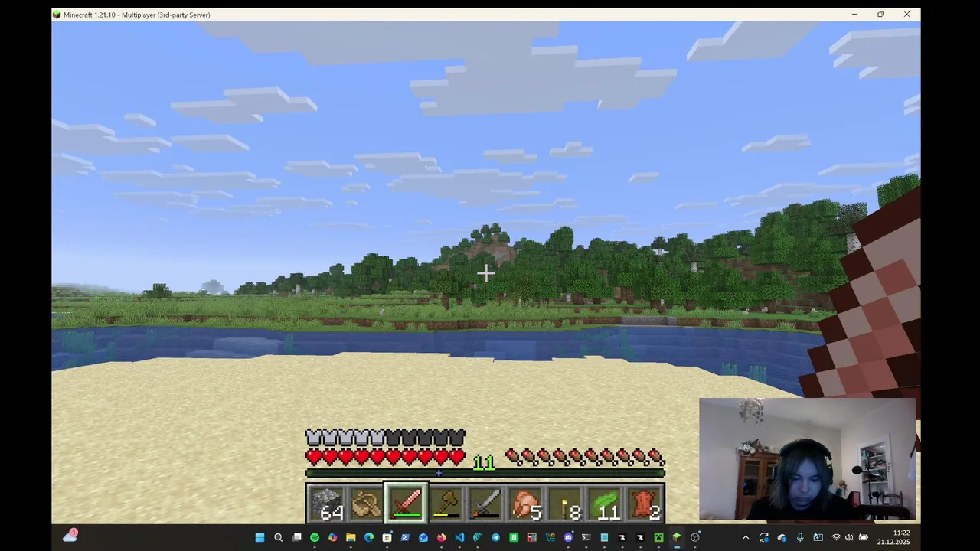
Task: Click the microphone tray icon
Action: (x=800, y=537)
